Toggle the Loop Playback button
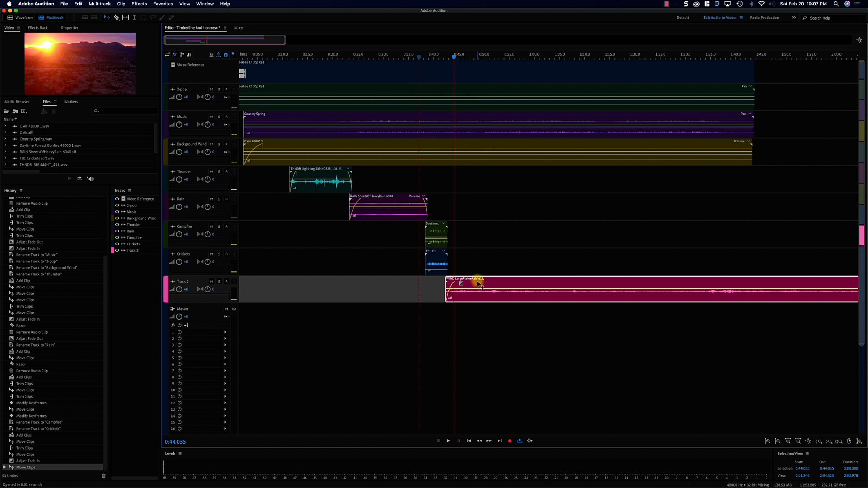This screenshot has height=488, width=868. (x=520, y=441)
